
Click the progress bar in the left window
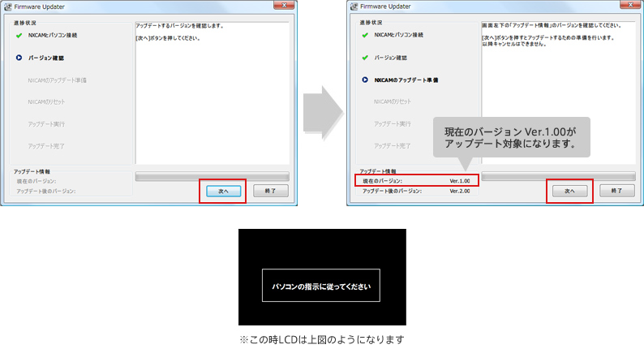coord(212,175)
